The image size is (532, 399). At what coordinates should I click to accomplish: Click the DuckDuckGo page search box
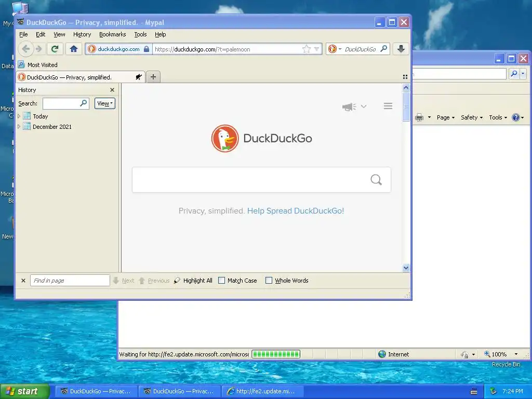tap(261, 179)
